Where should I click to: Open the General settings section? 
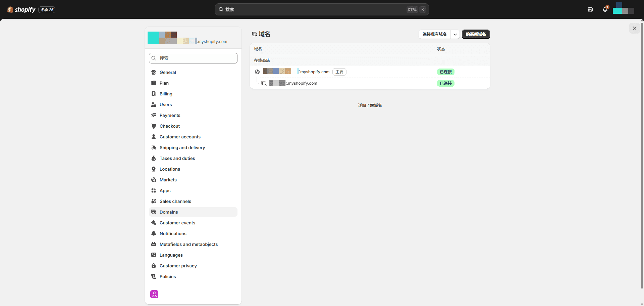click(168, 72)
